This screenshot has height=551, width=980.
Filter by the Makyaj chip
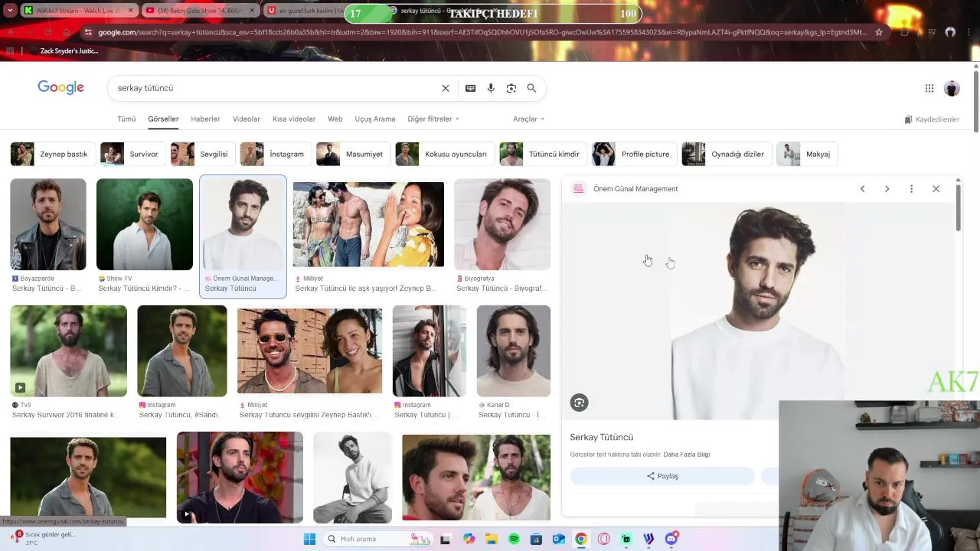tap(807, 154)
